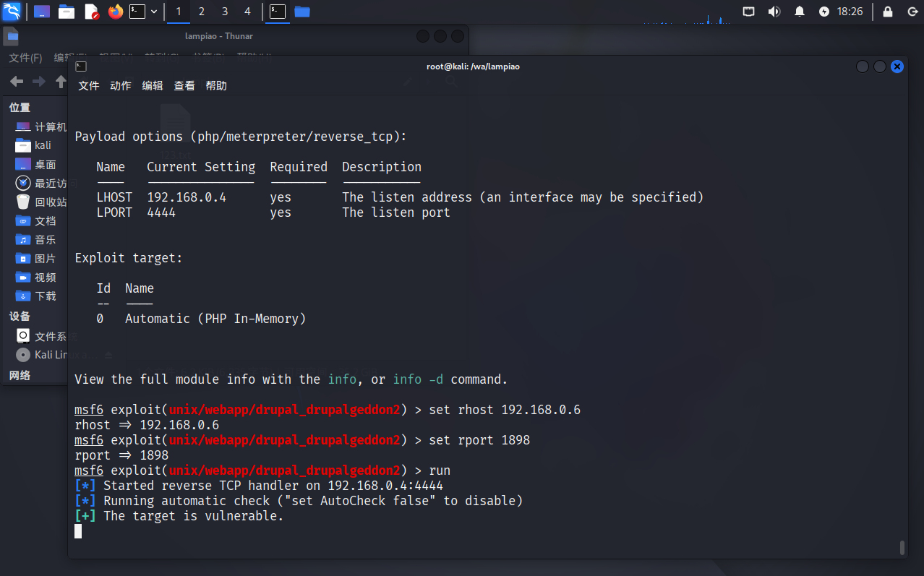Click the network connection tray icon
The image size is (924, 576).
click(749, 12)
